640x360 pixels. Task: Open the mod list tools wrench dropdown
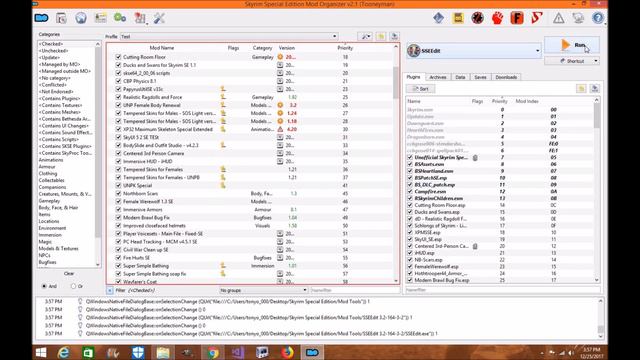(365, 36)
